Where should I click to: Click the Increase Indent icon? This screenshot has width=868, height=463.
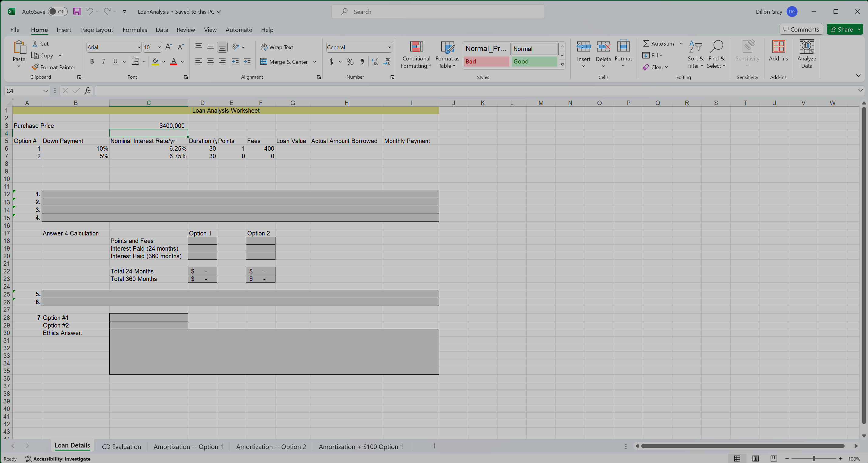tap(247, 61)
